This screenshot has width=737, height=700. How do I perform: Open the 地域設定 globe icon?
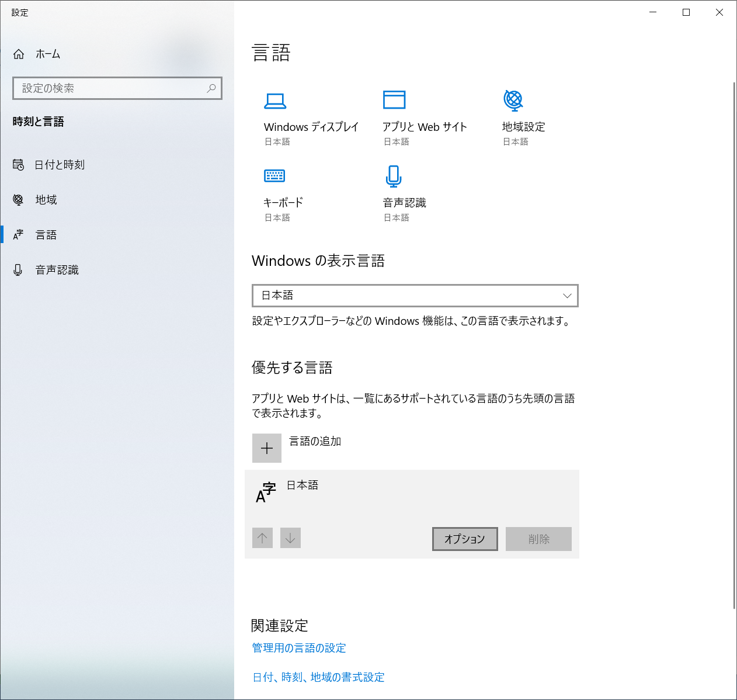point(513,101)
